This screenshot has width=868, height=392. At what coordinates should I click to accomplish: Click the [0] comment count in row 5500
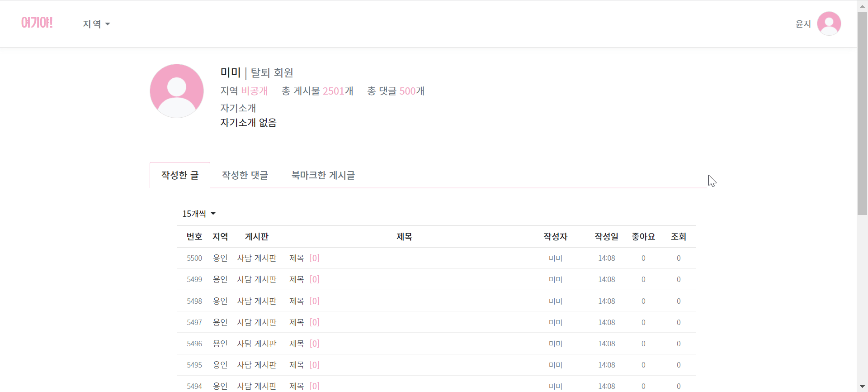pyautogui.click(x=315, y=258)
